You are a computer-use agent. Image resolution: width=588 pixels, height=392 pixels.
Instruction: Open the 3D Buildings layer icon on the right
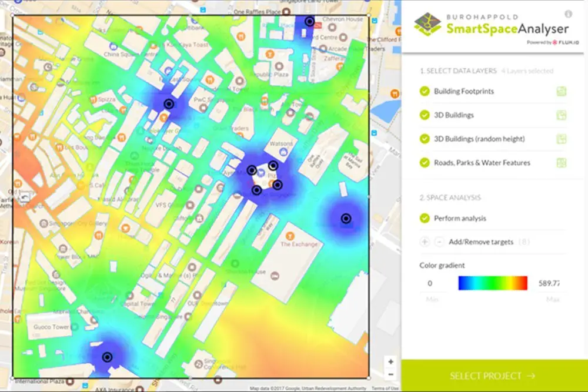click(x=561, y=115)
